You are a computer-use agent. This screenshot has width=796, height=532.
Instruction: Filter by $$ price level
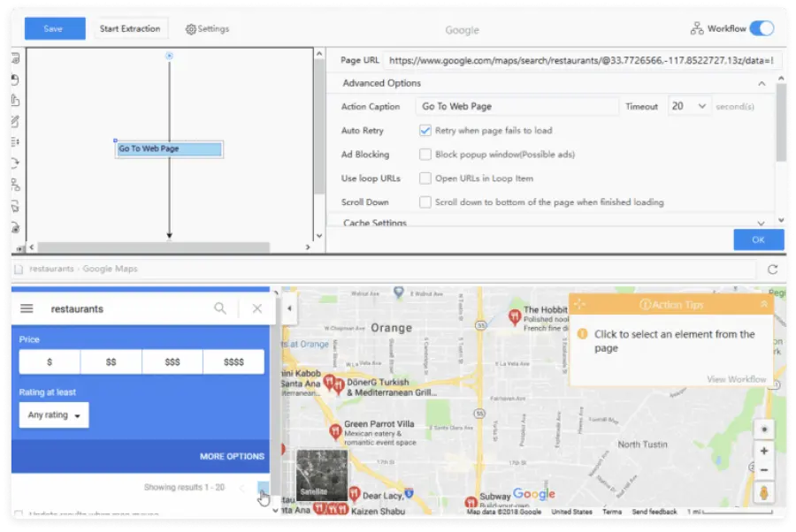coord(111,362)
